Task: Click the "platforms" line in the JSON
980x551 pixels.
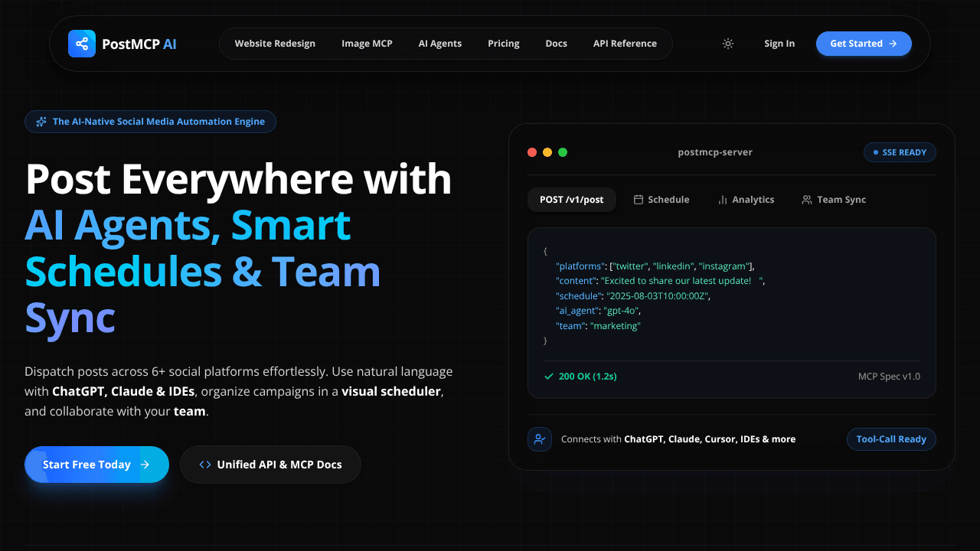Action: click(x=655, y=266)
